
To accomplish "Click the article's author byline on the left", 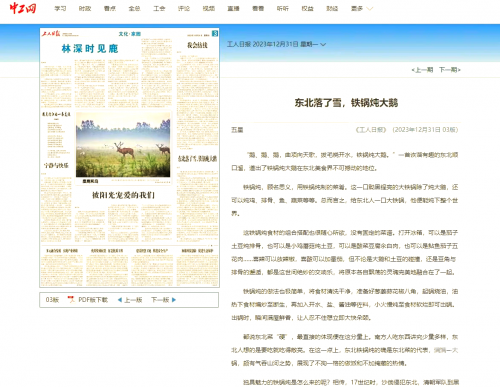I will pos(237,130).
